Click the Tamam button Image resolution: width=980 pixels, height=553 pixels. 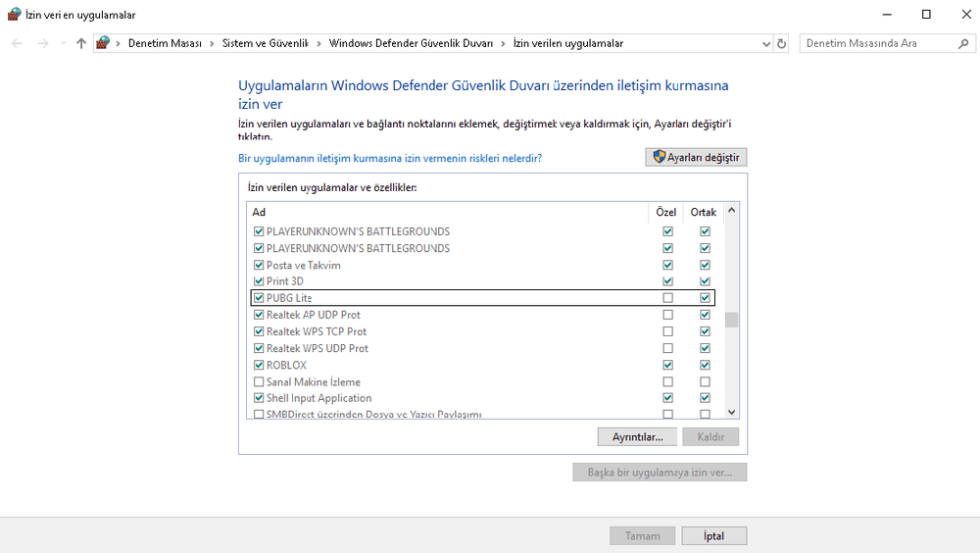(643, 536)
